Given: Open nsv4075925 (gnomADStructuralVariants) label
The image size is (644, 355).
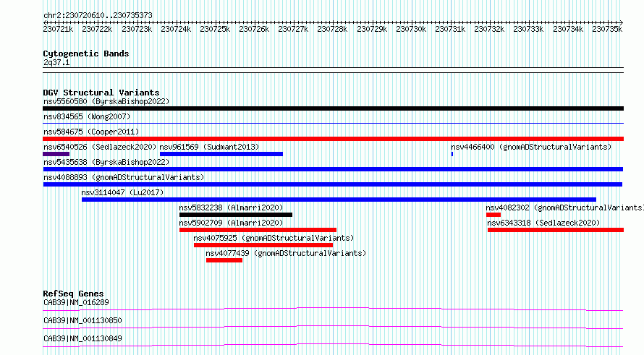Looking at the screenshot, I should tap(274, 238).
